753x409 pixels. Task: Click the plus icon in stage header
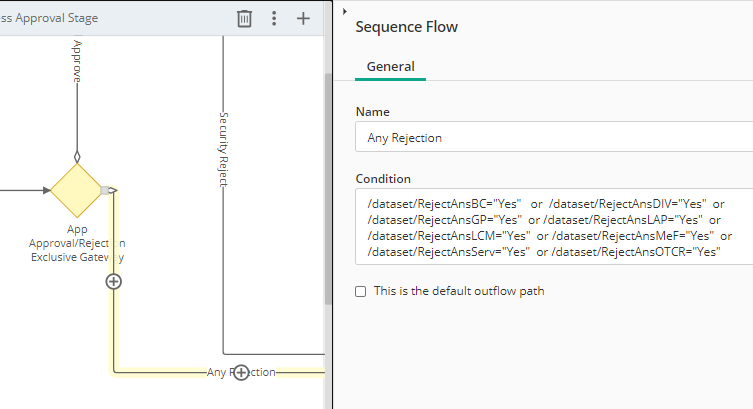[304, 18]
